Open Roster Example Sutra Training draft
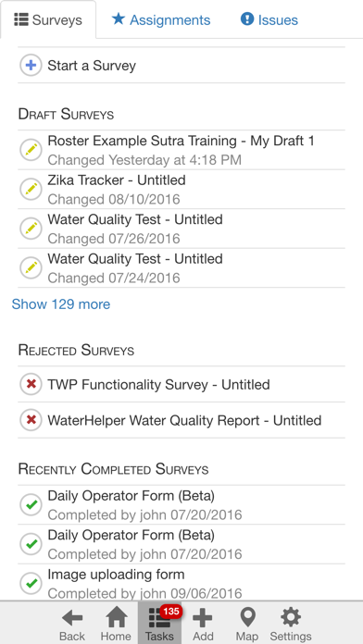Viewport: 363px width, 644px height. (x=181, y=150)
